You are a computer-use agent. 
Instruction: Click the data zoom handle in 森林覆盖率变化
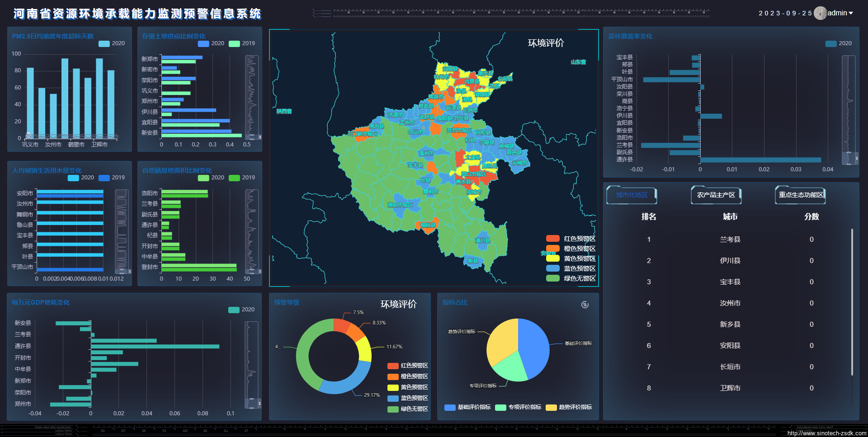(857, 158)
